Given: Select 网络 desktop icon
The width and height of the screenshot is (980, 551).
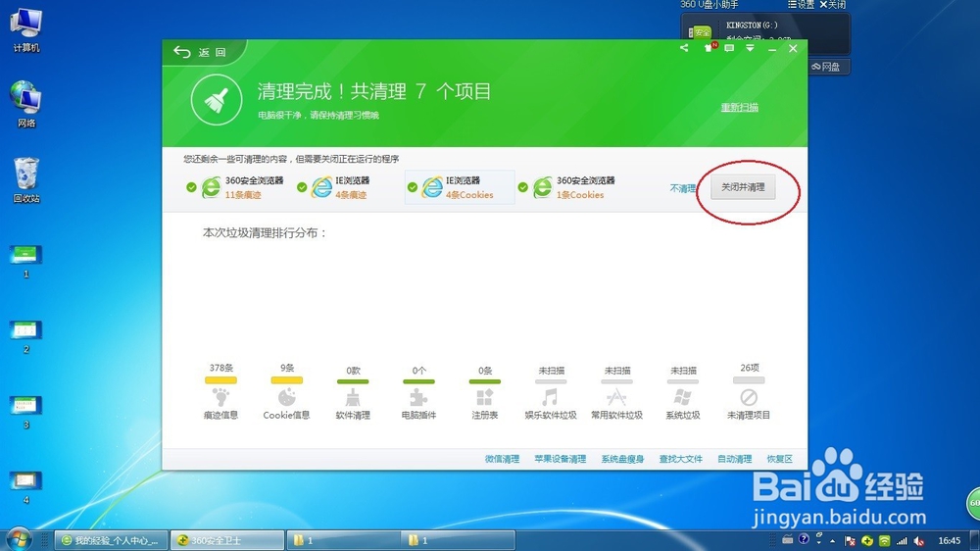Looking at the screenshot, I should [26, 105].
